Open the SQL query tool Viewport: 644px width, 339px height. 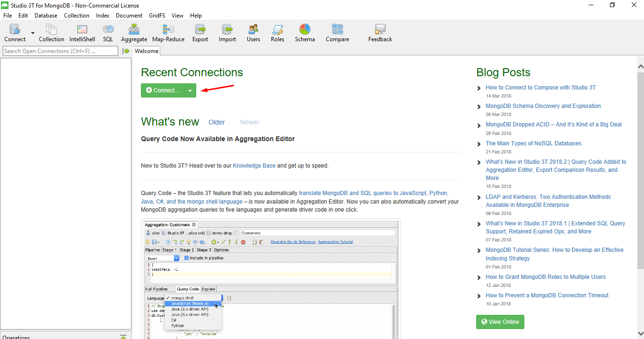coord(108,33)
